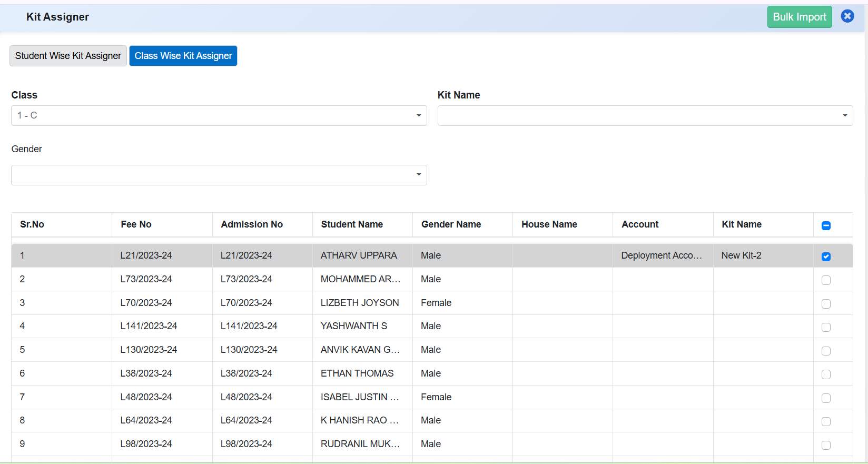Select Class Wise Kit Assigner tab

[x=183, y=56]
